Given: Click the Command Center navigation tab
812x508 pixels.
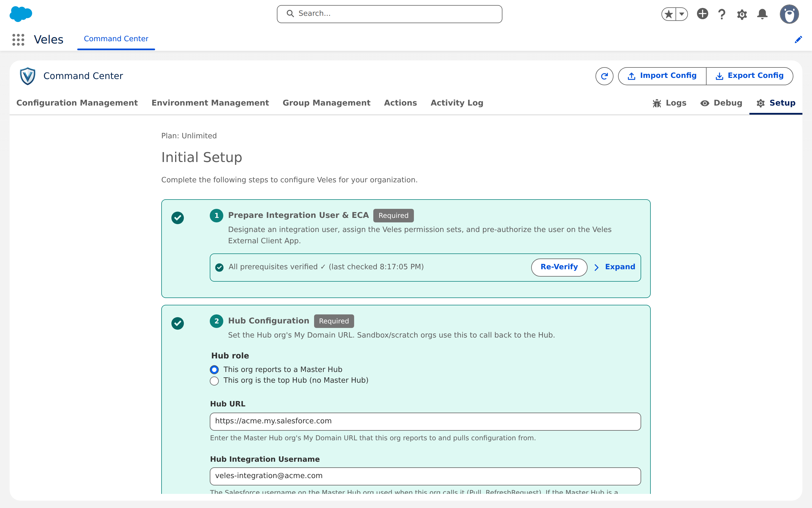Looking at the screenshot, I should click(116, 39).
